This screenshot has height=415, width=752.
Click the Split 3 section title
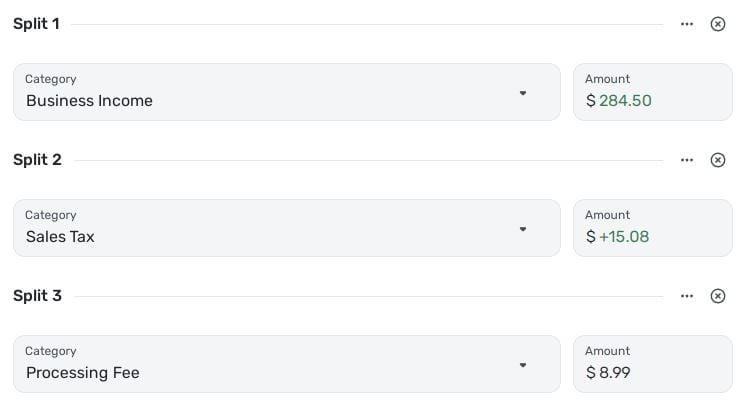[37, 296]
